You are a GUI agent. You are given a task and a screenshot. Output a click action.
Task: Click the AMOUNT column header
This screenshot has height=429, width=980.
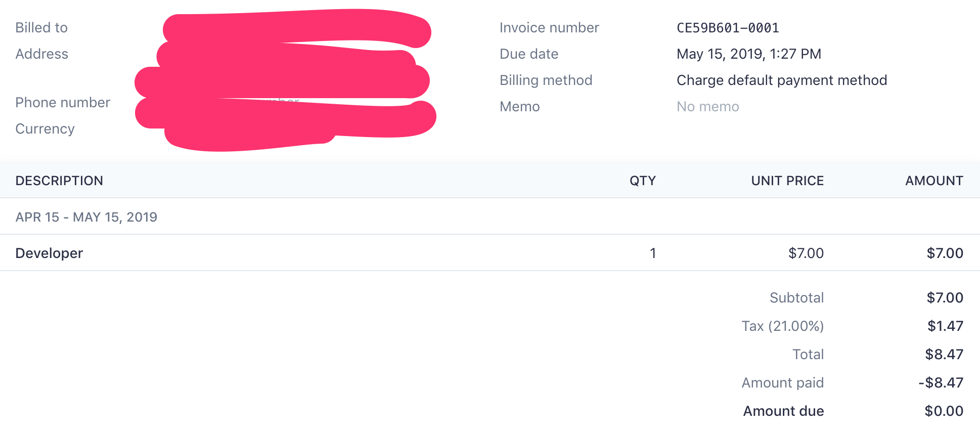coord(934,181)
